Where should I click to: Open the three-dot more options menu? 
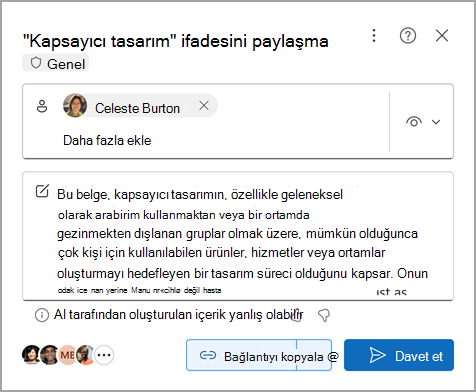pos(374,35)
